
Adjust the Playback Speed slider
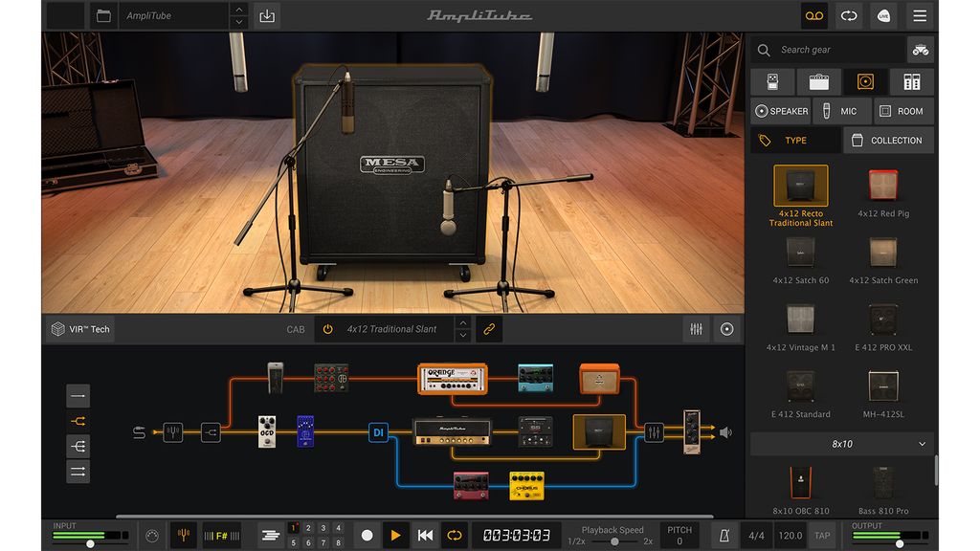(614, 540)
